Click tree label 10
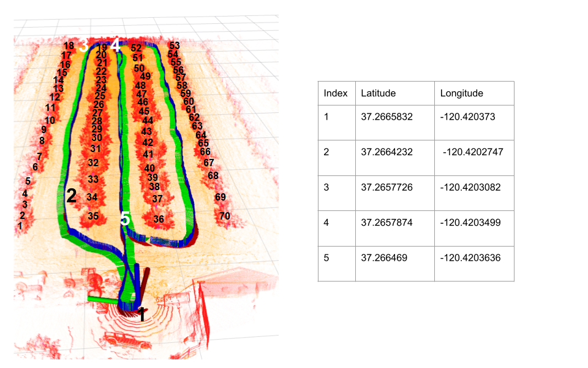 tap(50, 121)
